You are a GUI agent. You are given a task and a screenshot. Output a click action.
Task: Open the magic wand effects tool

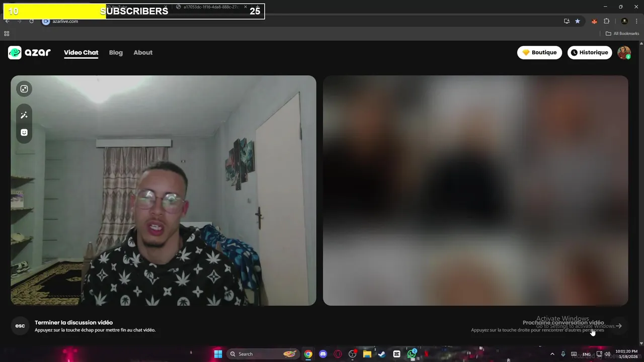[x=24, y=115]
